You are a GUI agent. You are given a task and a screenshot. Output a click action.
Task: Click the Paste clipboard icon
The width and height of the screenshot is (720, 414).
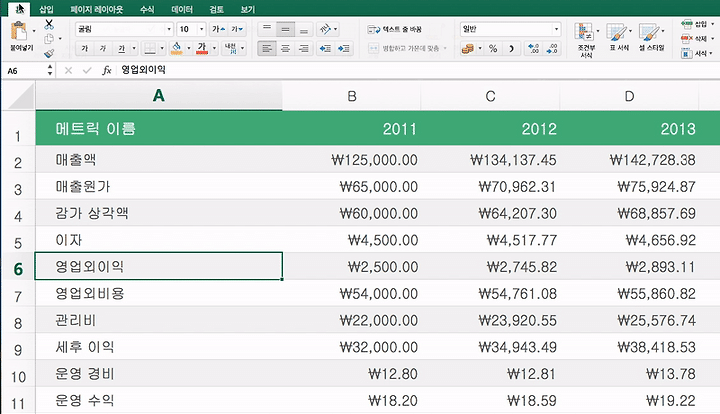pyautogui.click(x=19, y=32)
